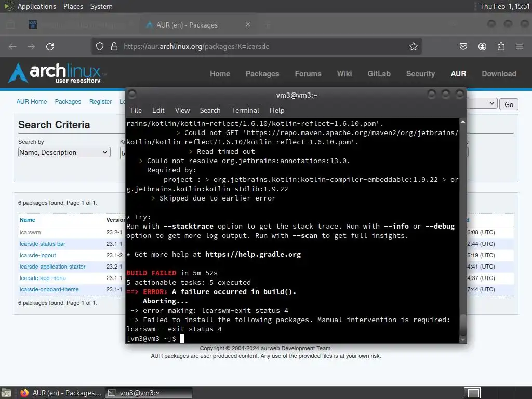Open the terminal File menu
This screenshot has width=532, height=399.
click(136, 110)
